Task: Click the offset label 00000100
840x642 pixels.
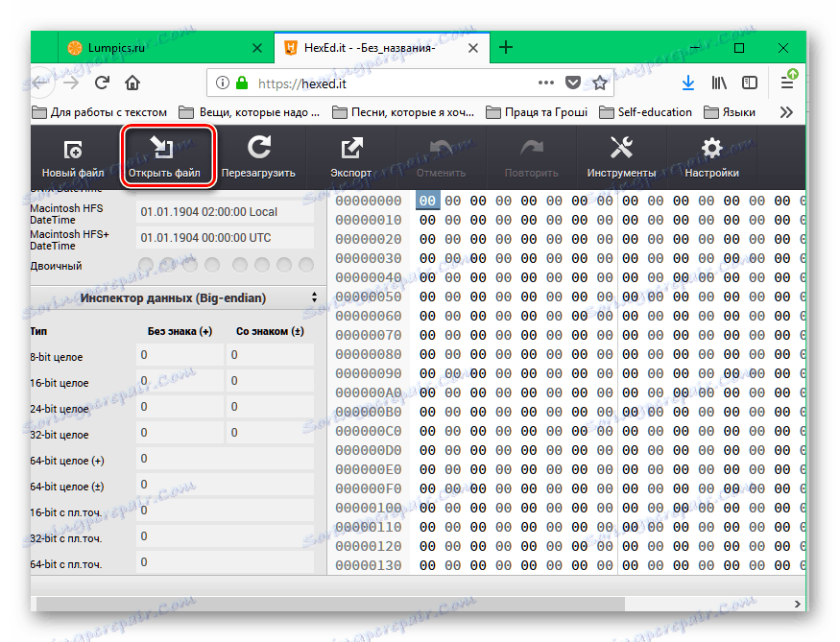Action: (369, 508)
